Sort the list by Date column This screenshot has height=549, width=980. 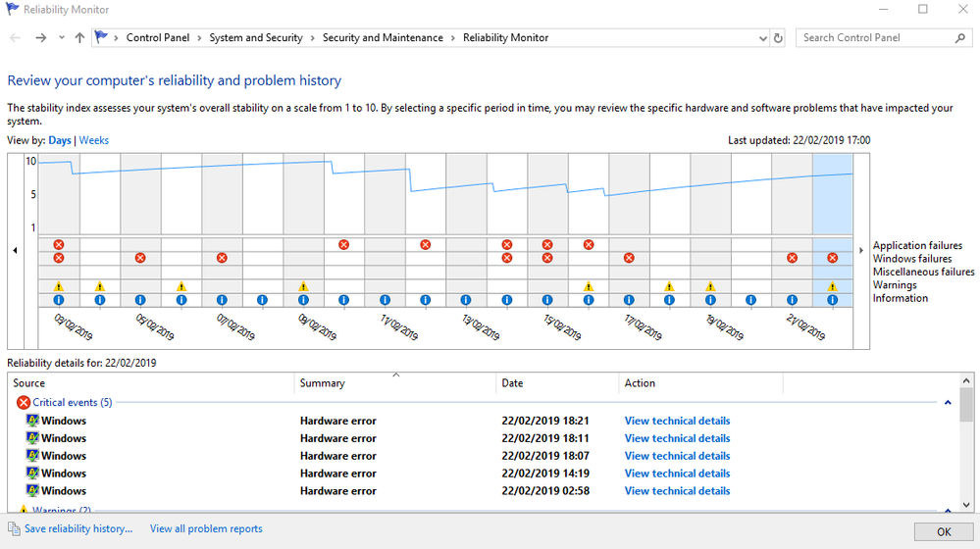click(x=557, y=383)
